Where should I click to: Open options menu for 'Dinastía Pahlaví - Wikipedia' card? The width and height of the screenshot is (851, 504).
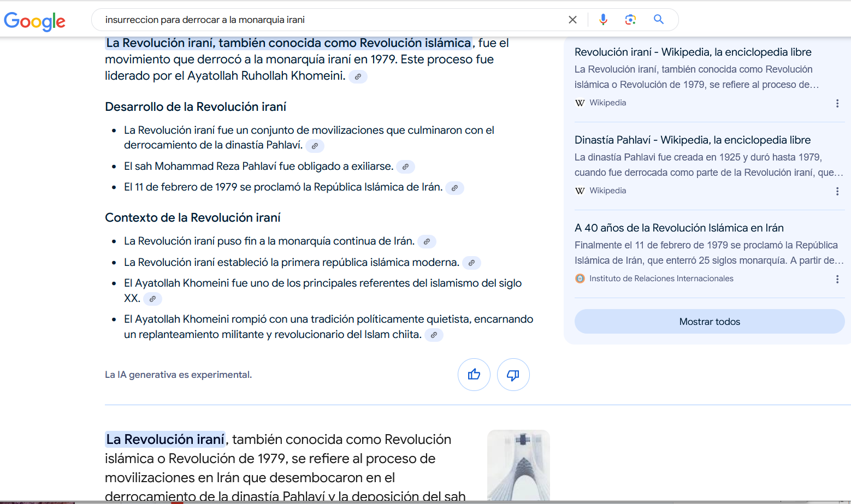(x=837, y=191)
